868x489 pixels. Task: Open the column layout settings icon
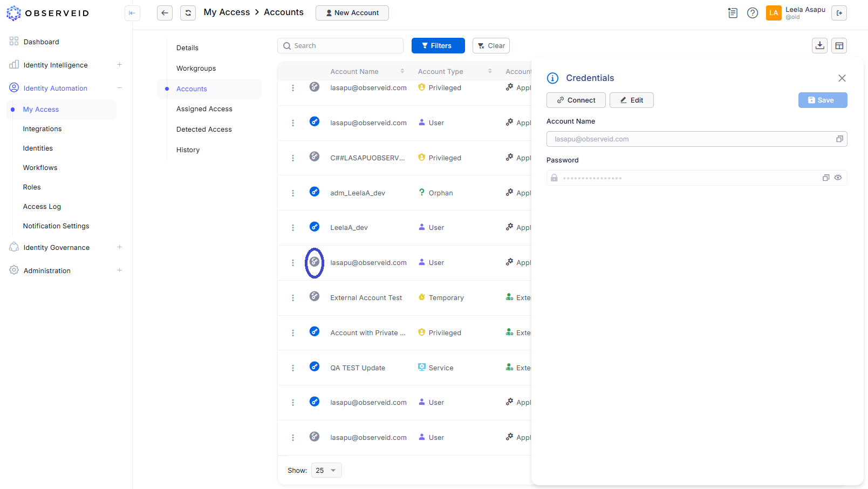tap(839, 45)
